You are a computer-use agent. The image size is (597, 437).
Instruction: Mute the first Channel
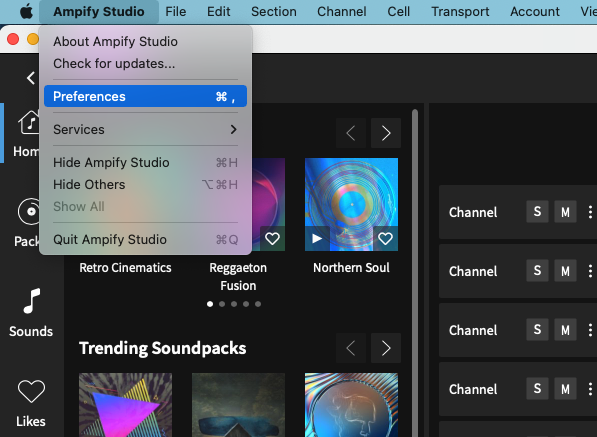click(x=565, y=212)
